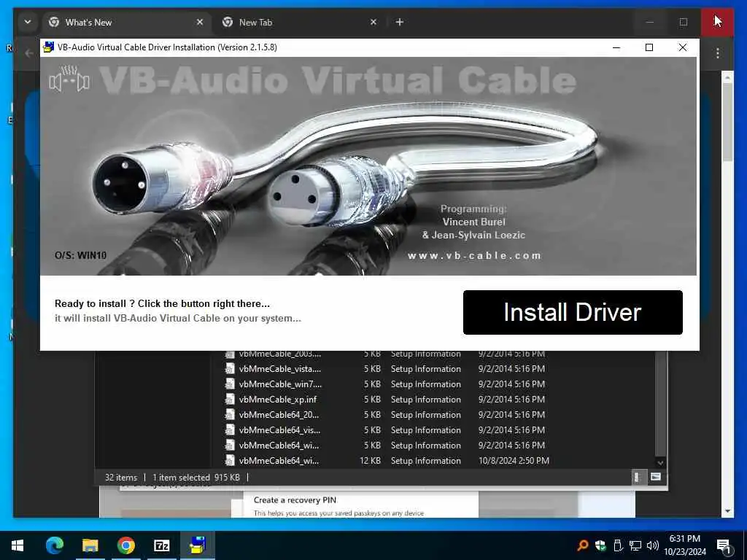Image resolution: width=747 pixels, height=560 pixels.
Task: Click the Install Driver button
Action: [573, 312]
